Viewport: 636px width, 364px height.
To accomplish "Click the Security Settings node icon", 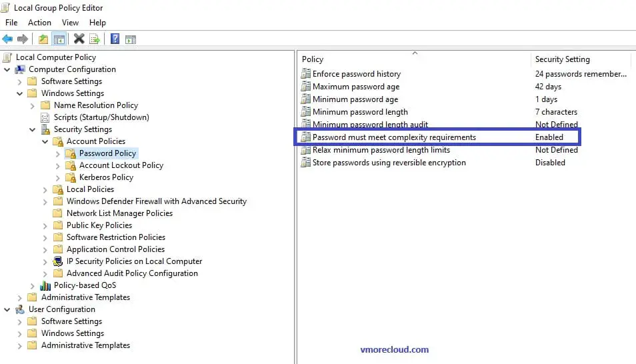I will click(45, 129).
